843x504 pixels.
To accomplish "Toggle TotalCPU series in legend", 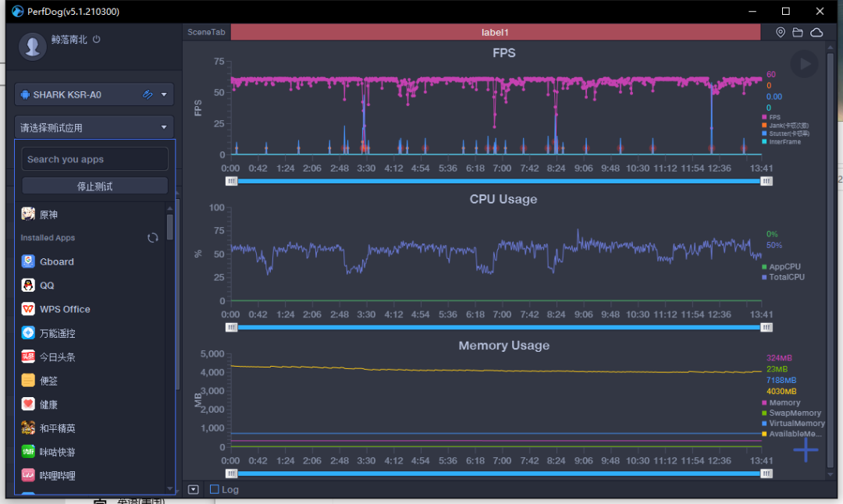I will (784, 277).
